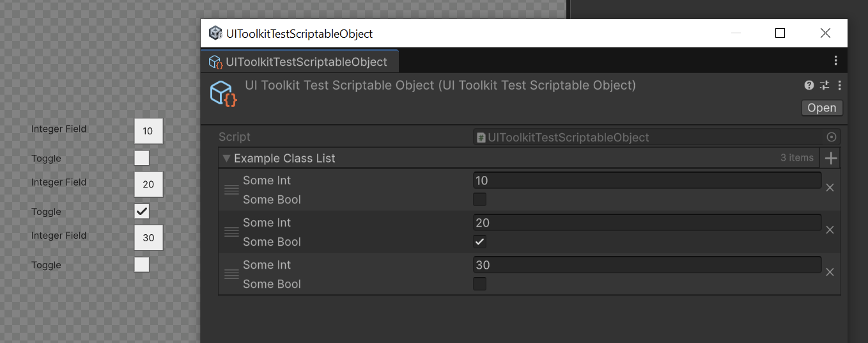868x343 pixels.
Task: Click the drag handle of the second list item
Action: click(x=231, y=232)
